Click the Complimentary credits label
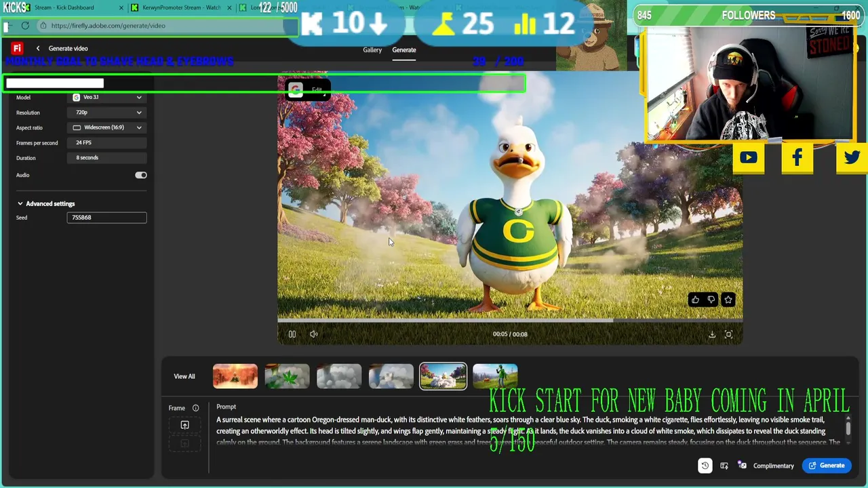The image size is (868, 488). pos(774,466)
